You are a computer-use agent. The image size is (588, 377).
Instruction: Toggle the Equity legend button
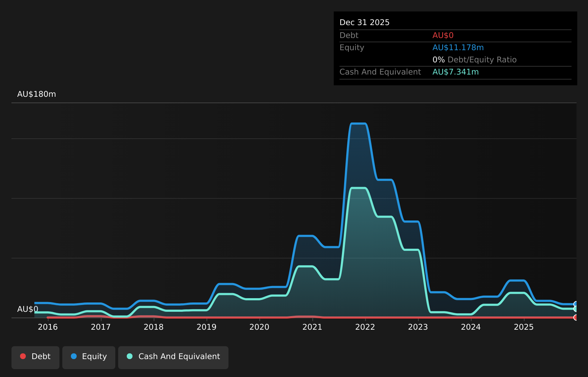click(x=89, y=357)
